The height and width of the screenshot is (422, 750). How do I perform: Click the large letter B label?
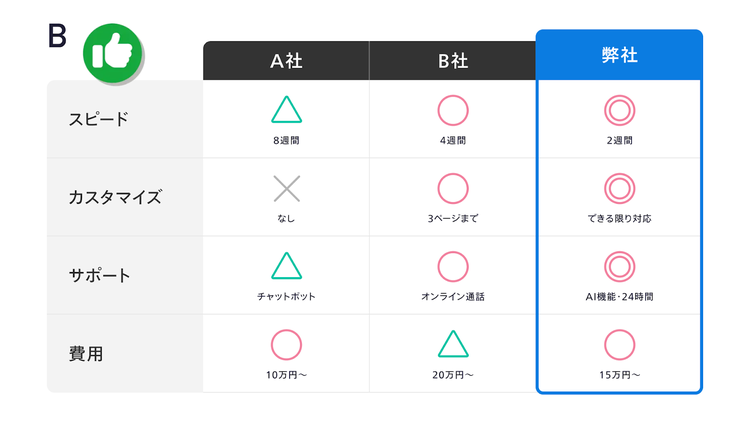pyautogui.click(x=57, y=35)
